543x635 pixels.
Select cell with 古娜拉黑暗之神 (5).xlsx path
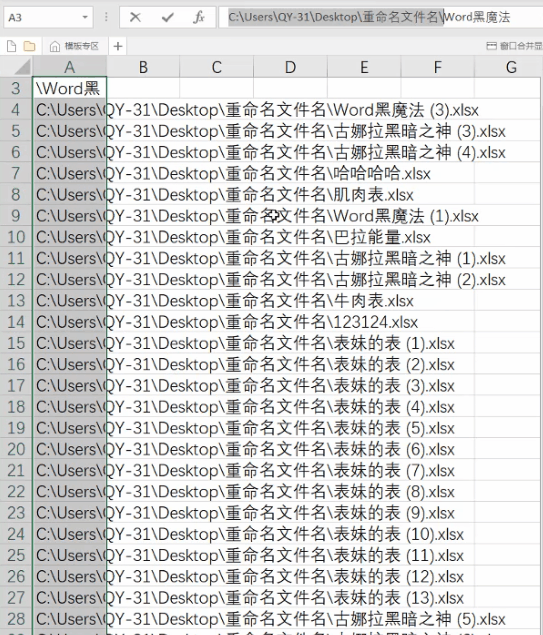point(70,619)
